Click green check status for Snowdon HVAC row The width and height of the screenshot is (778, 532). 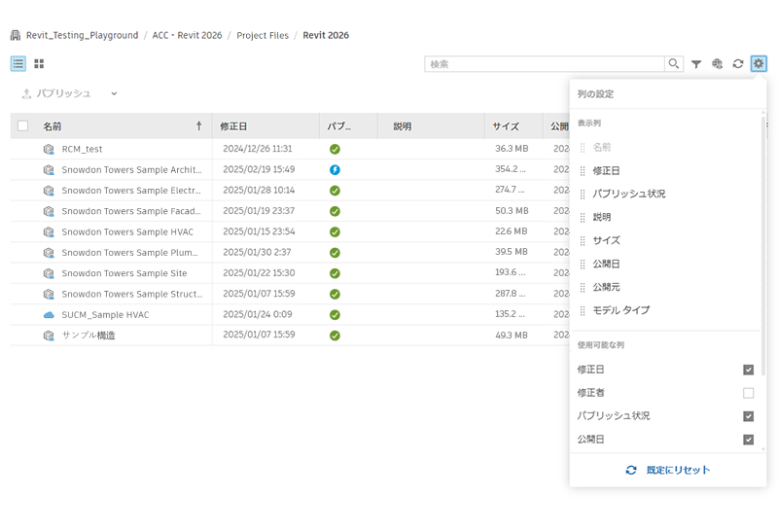[x=335, y=231]
